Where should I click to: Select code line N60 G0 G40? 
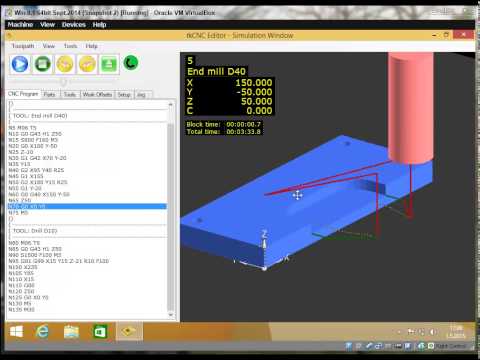click(39, 194)
